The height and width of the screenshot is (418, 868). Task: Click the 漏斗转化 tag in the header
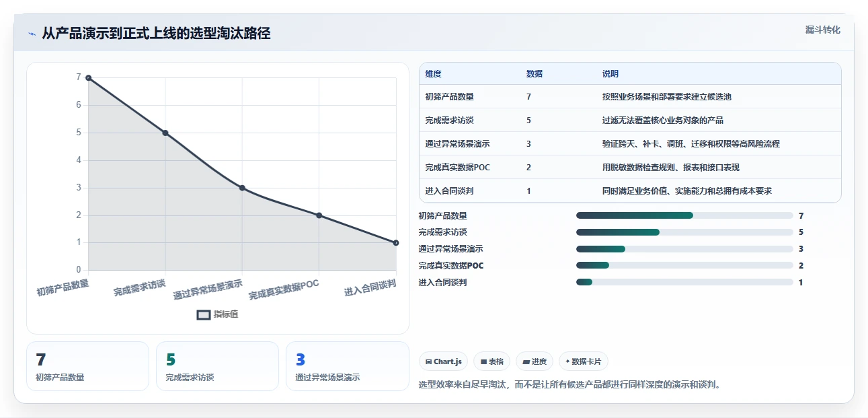823,30
